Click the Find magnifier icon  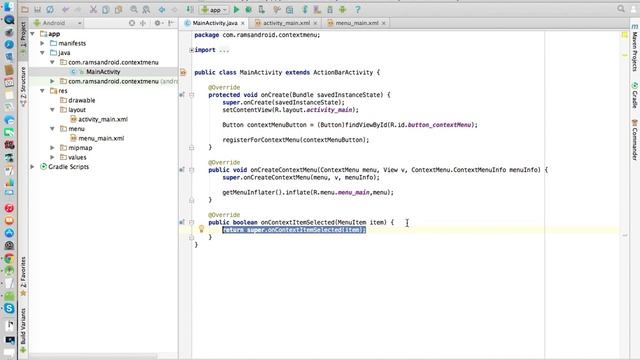(134, 9)
